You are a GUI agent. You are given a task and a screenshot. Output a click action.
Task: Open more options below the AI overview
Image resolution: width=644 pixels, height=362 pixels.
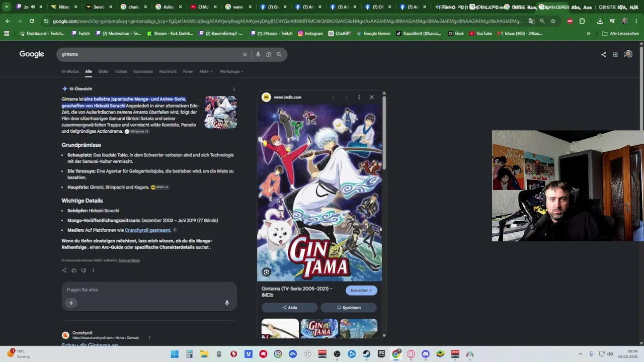coord(93,270)
